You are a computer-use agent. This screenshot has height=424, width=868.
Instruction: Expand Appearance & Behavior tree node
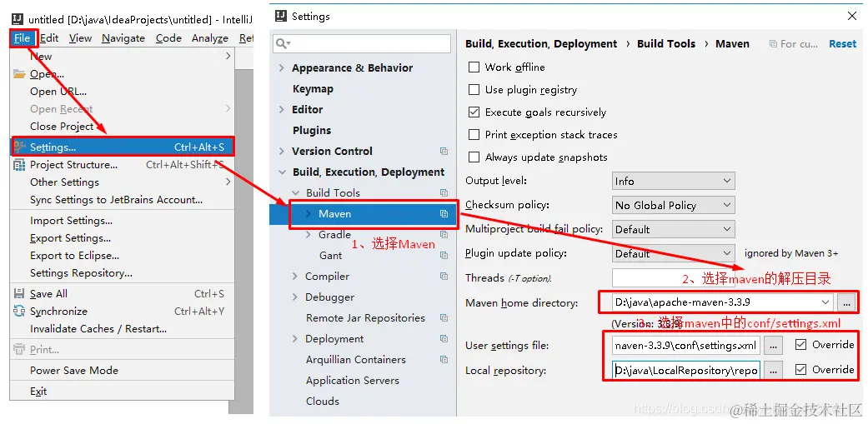coord(282,68)
